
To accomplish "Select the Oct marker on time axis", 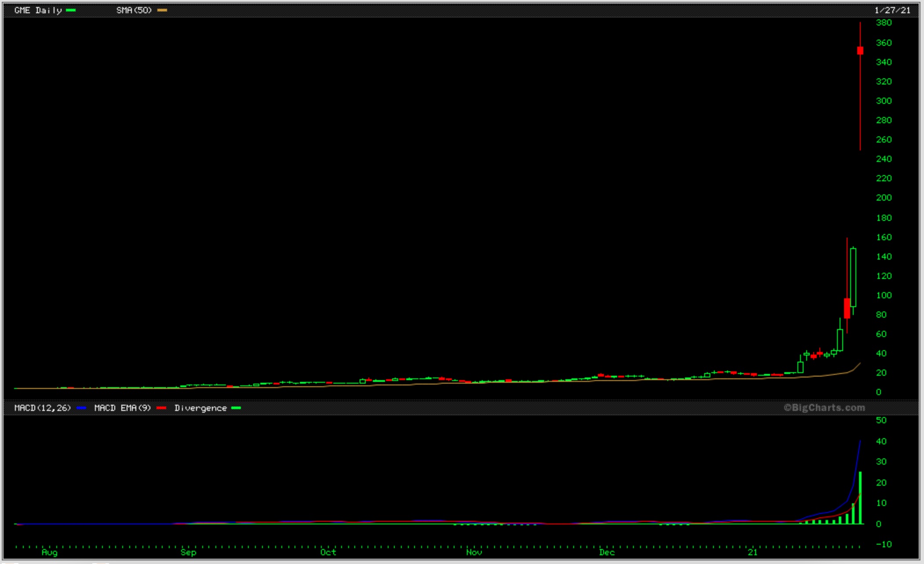I will click(x=328, y=552).
